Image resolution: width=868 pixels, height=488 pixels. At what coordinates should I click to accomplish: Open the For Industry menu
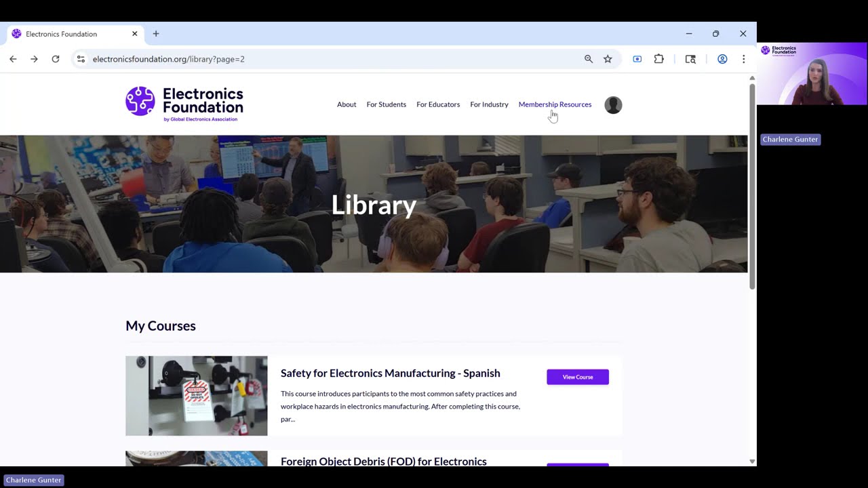pos(489,104)
